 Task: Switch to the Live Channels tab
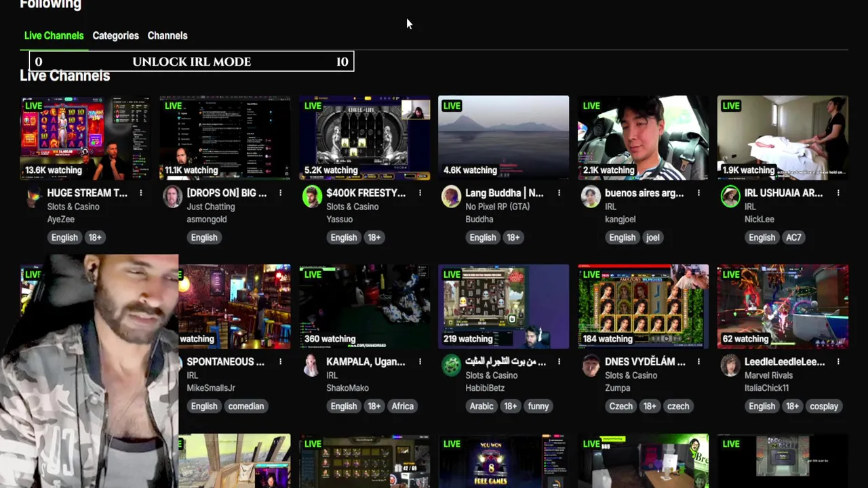[x=54, y=36]
